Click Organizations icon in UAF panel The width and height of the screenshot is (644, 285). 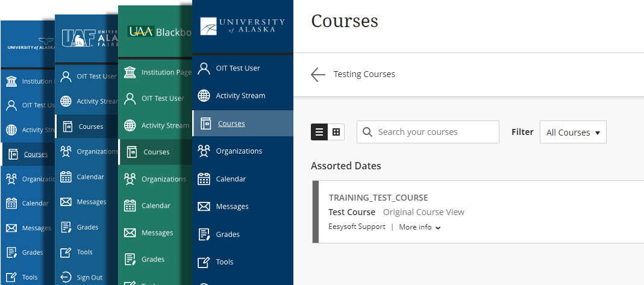pos(66,151)
